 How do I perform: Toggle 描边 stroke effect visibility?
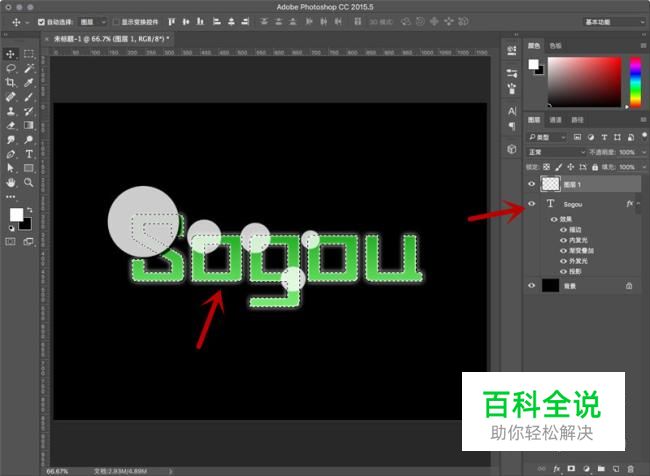(x=563, y=229)
